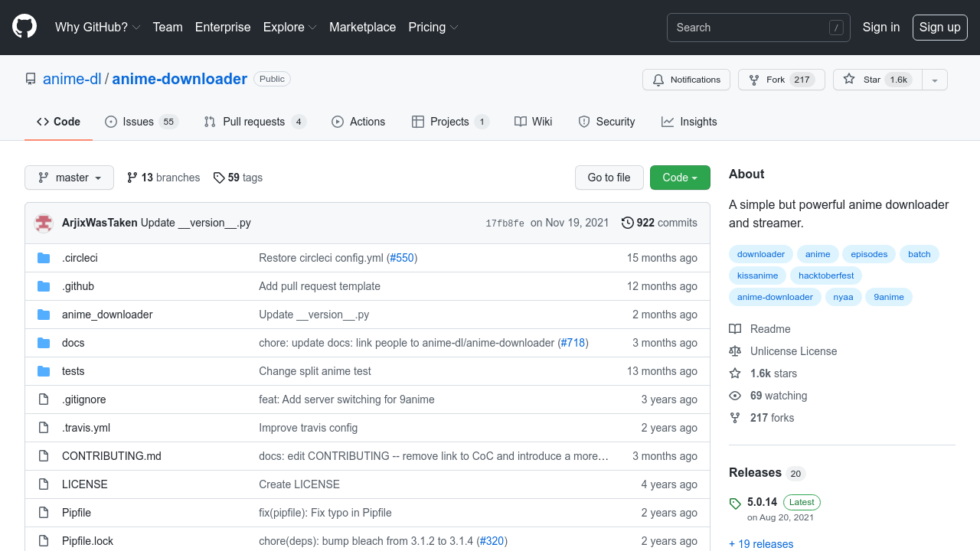Screen dimensions: 980x551
Task: Click the Sign up button
Action: click(939, 27)
